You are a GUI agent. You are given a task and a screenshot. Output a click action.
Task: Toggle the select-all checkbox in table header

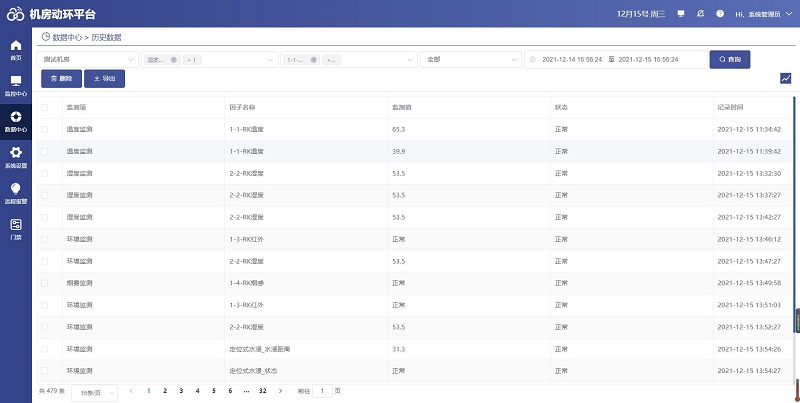click(x=44, y=108)
